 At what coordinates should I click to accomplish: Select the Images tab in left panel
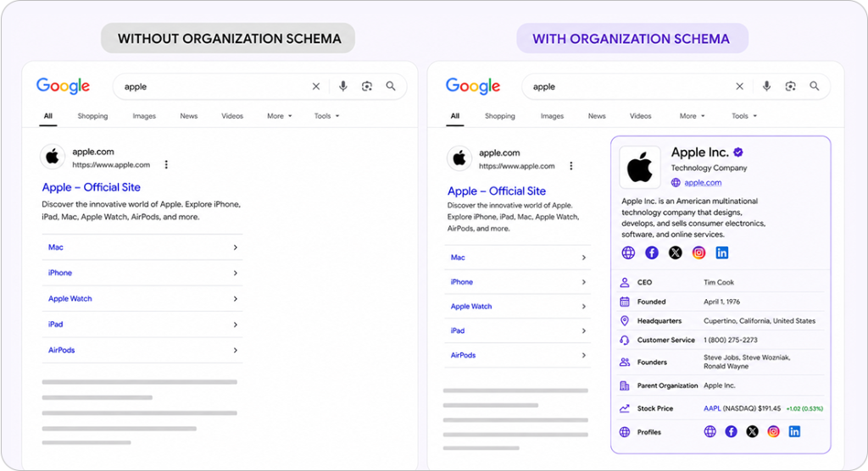tap(144, 116)
